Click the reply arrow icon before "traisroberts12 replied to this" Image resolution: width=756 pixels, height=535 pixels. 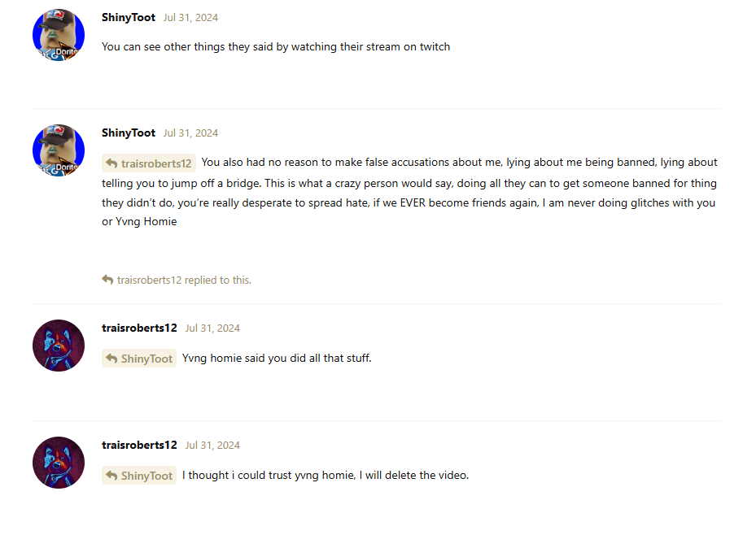click(x=107, y=280)
